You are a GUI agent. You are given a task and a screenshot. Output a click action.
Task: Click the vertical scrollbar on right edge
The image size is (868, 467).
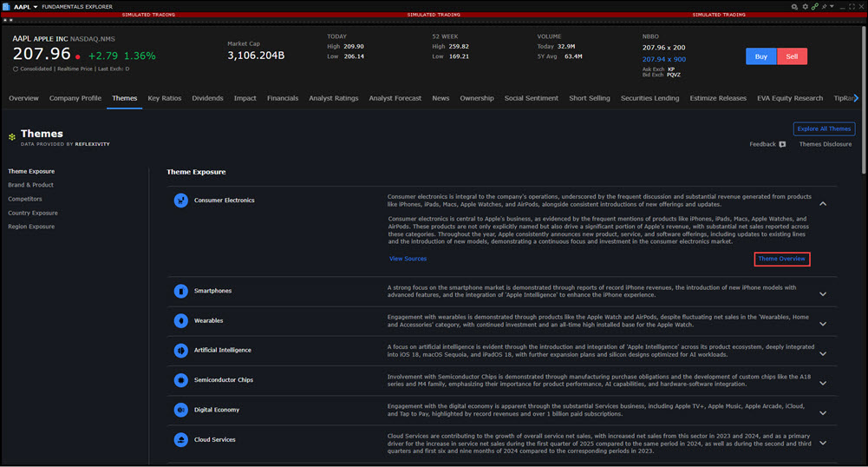[864, 100]
